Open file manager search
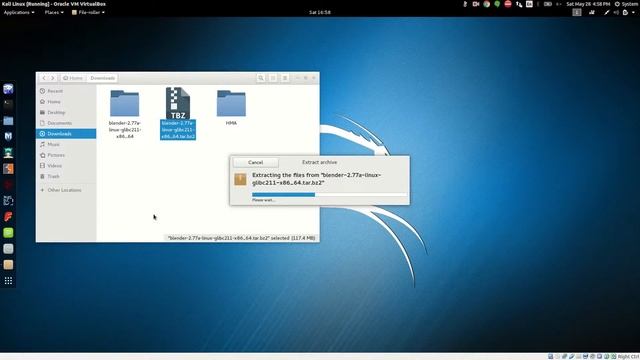Viewport: 640px width, 360px height. (x=260, y=78)
